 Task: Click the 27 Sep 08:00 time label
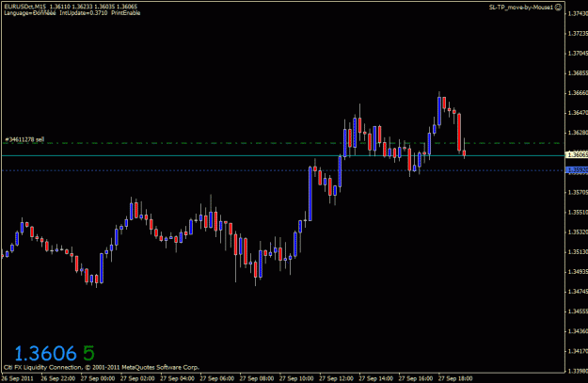tap(257, 378)
